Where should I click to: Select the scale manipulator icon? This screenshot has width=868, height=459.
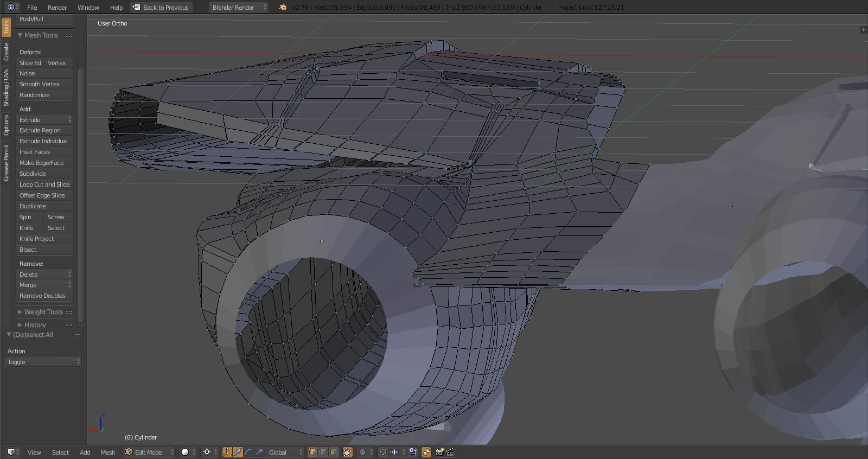tap(259, 452)
